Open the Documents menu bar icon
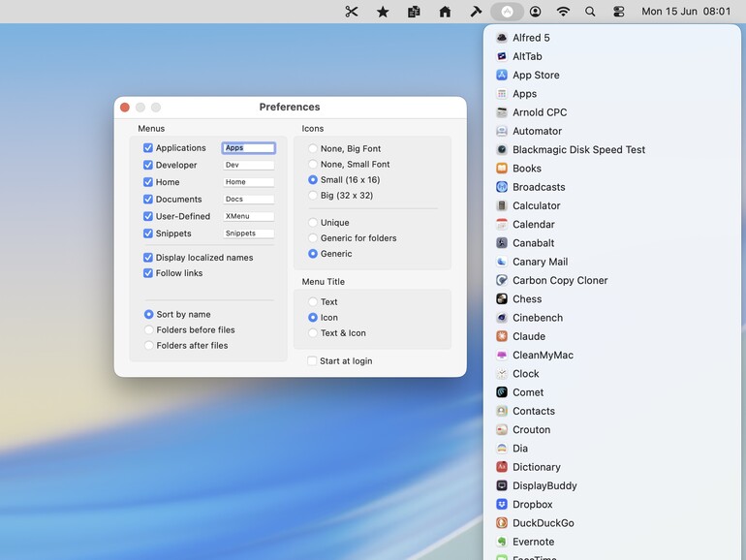The image size is (746, 560). [x=414, y=12]
